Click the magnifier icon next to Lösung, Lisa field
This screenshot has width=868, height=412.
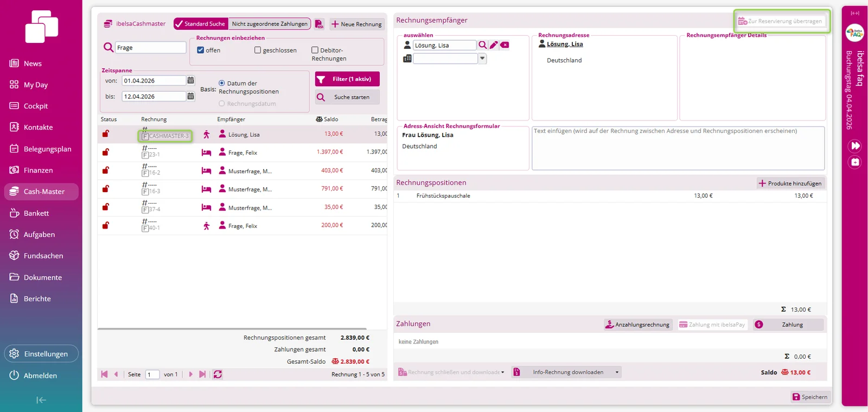pyautogui.click(x=482, y=45)
